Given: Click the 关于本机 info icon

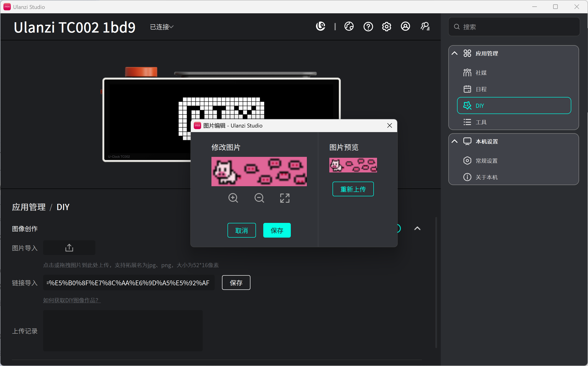Looking at the screenshot, I should pyautogui.click(x=467, y=177).
